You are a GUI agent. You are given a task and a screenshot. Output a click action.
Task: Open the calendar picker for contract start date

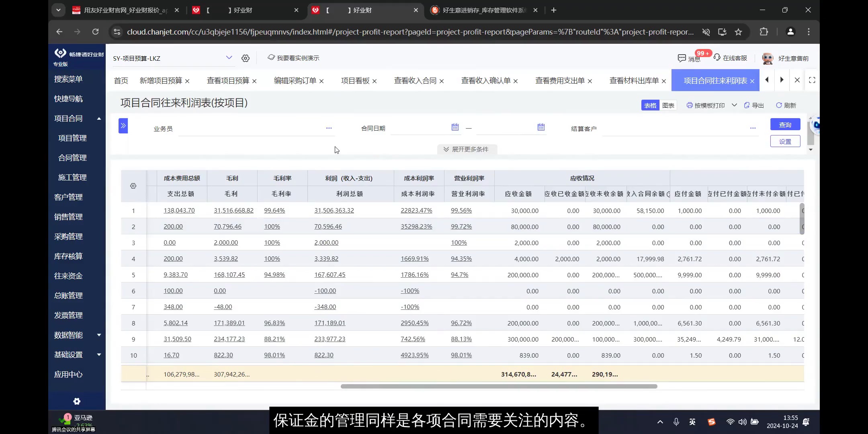[x=454, y=127]
